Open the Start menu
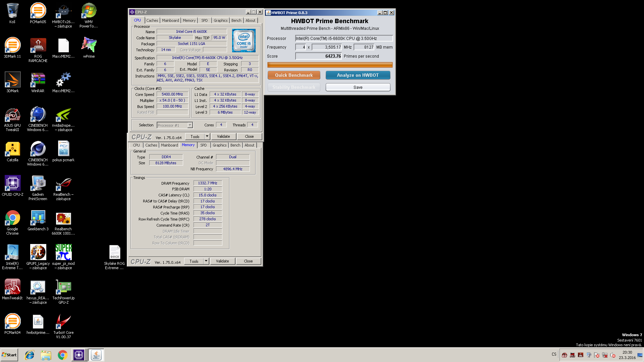This screenshot has width=644, height=362. pos(9,355)
